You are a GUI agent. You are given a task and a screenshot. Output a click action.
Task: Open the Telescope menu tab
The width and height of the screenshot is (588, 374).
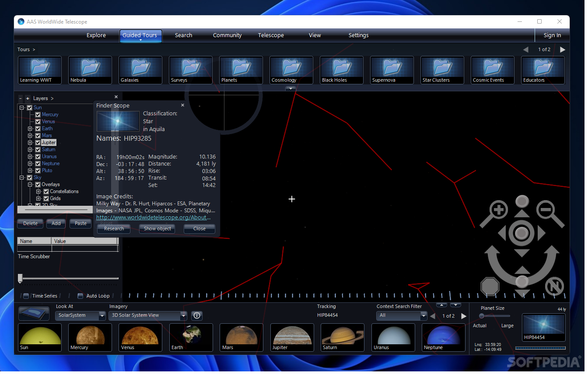click(x=271, y=35)
